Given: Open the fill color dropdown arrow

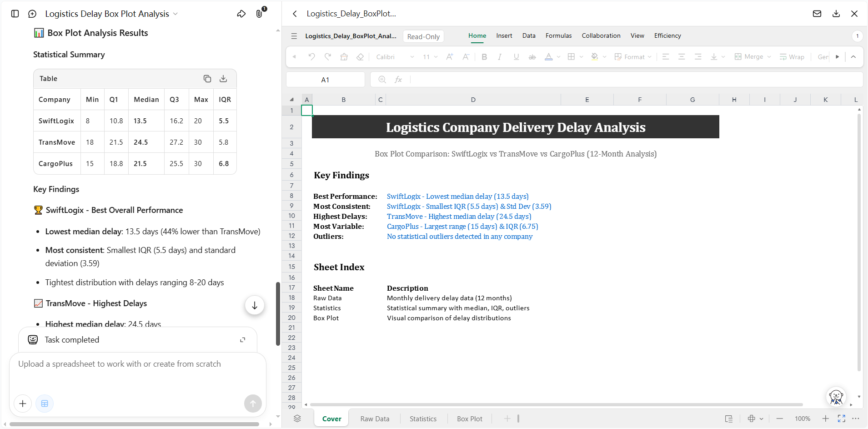Looking at the screenshot, I should click(x=604, y=57).
